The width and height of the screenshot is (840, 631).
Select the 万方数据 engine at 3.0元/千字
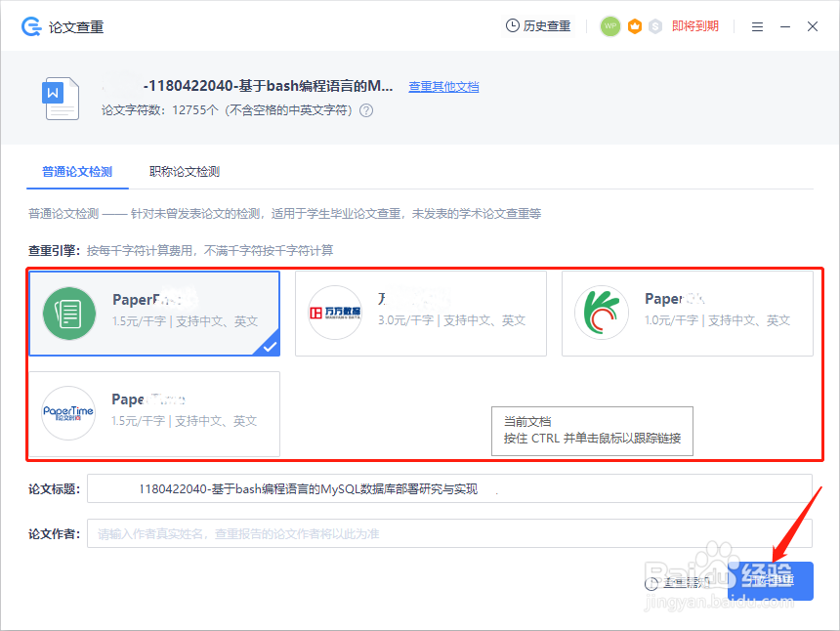pyautogui.click(x=421, y=314)
